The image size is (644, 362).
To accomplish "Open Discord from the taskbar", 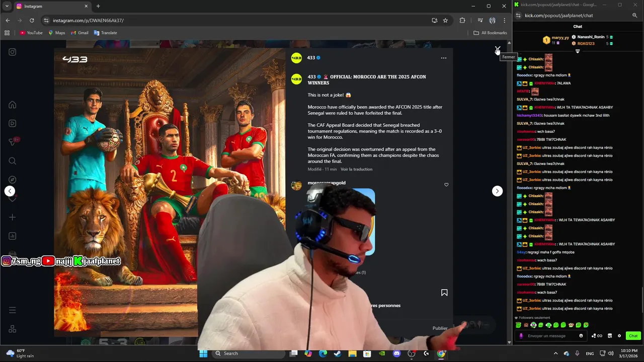I will (396, 353).
